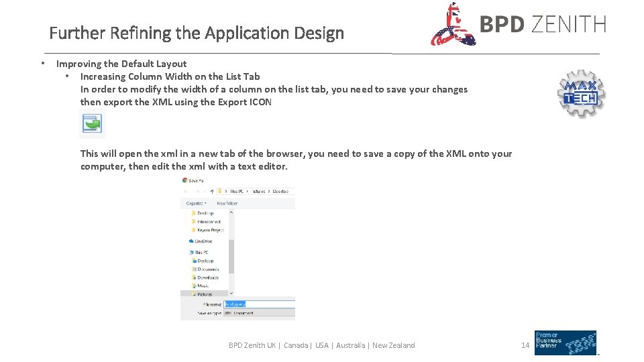
Task: Click the IBM Premier Business Partner badge
Action: (x=566, y=343)
